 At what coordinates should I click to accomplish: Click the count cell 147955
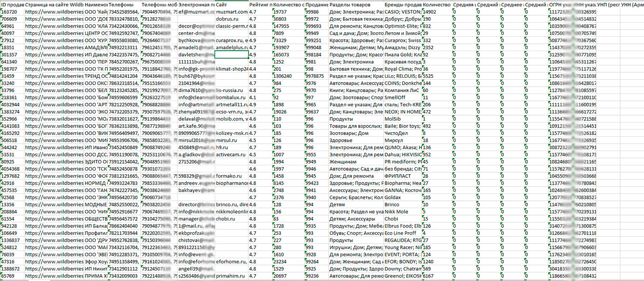point(288,26)
